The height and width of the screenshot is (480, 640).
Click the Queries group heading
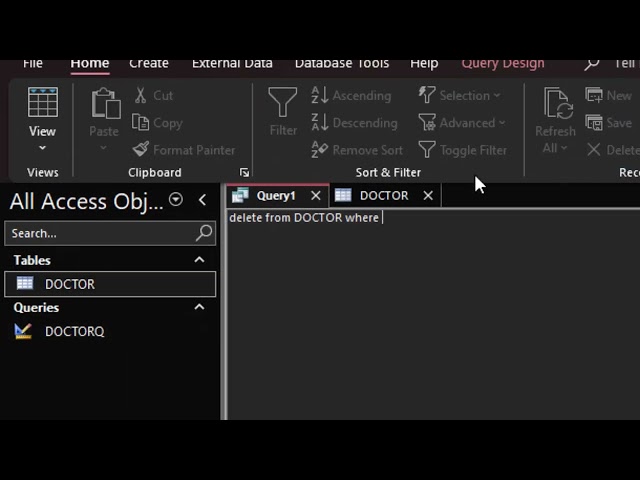pos(36,307)
